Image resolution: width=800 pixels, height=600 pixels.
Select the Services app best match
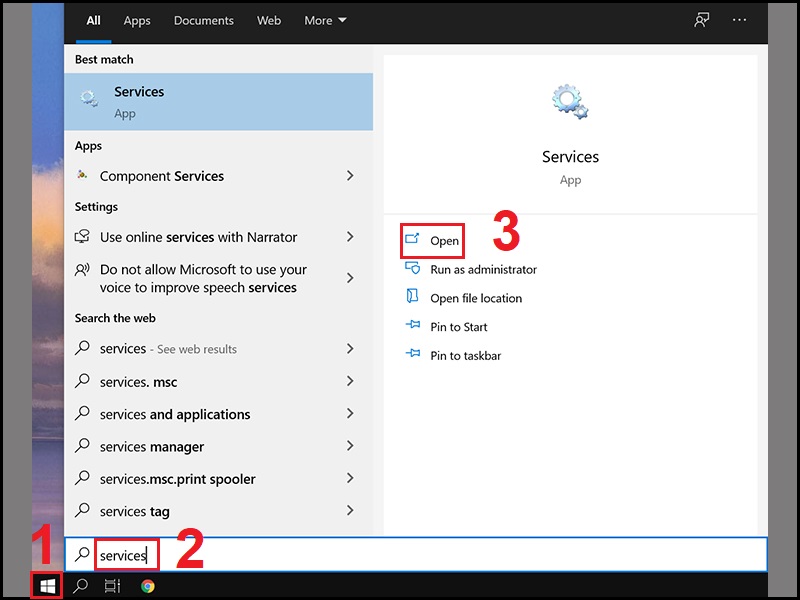(x=218, y=102)
